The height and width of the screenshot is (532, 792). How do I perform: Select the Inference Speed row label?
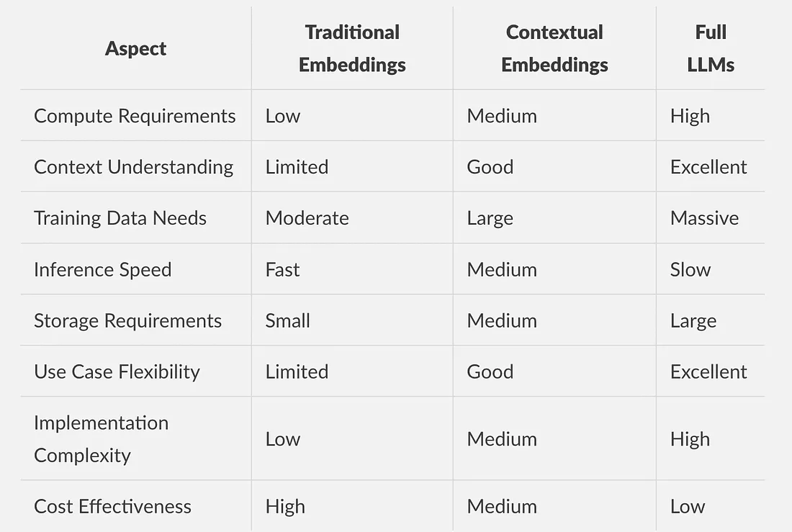tap(102, 270)
